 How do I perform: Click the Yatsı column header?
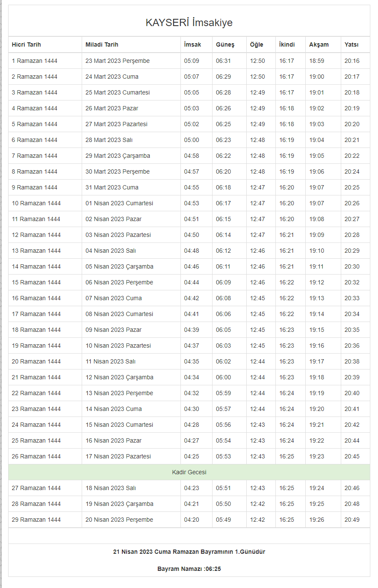coord(351,44)
